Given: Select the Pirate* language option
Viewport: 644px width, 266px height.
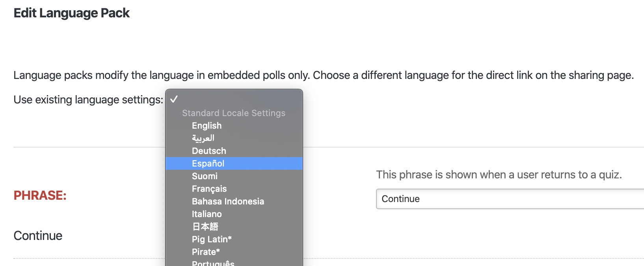Looking at the screenshot, I should 206,252.
